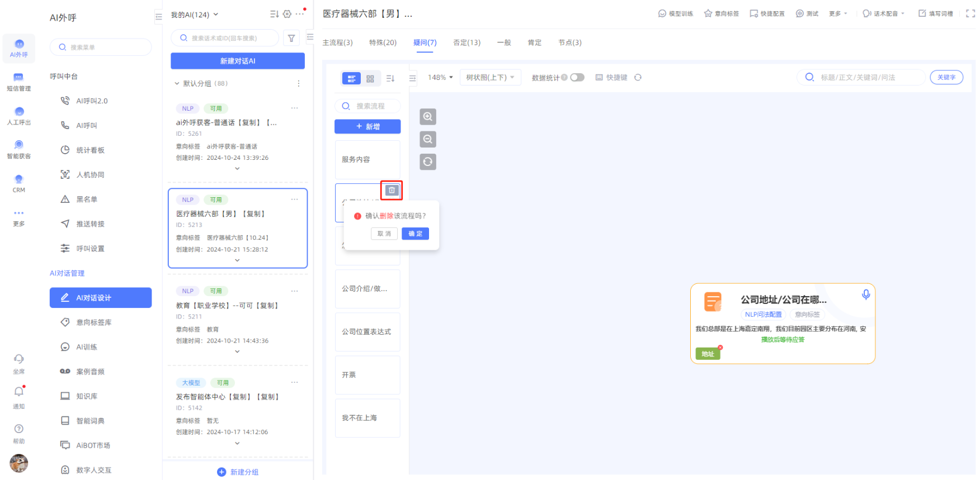Viewport: 980px width, 480px height.
Task: Open the AI对话设计 menu item
Action: coord(101,298)
